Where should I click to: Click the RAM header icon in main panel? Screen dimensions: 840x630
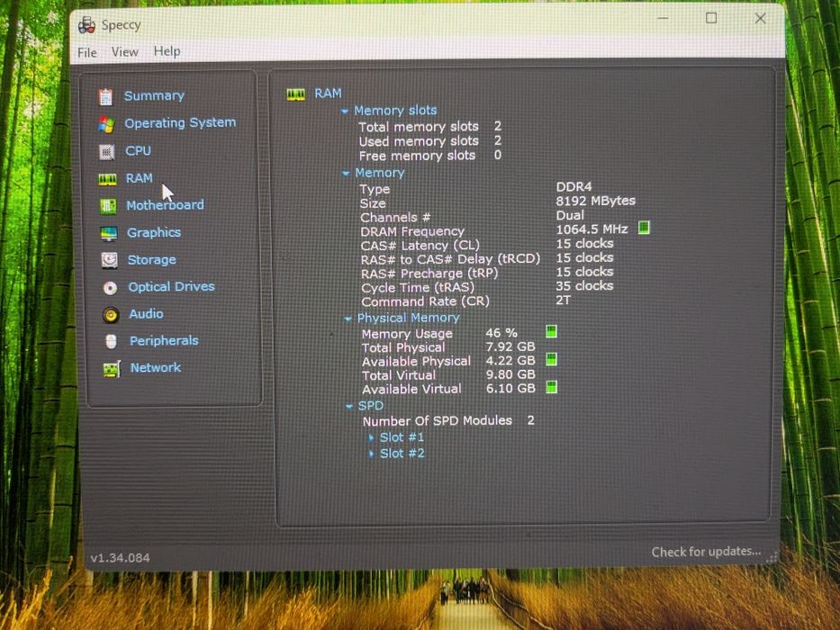[x=295, y=94]
